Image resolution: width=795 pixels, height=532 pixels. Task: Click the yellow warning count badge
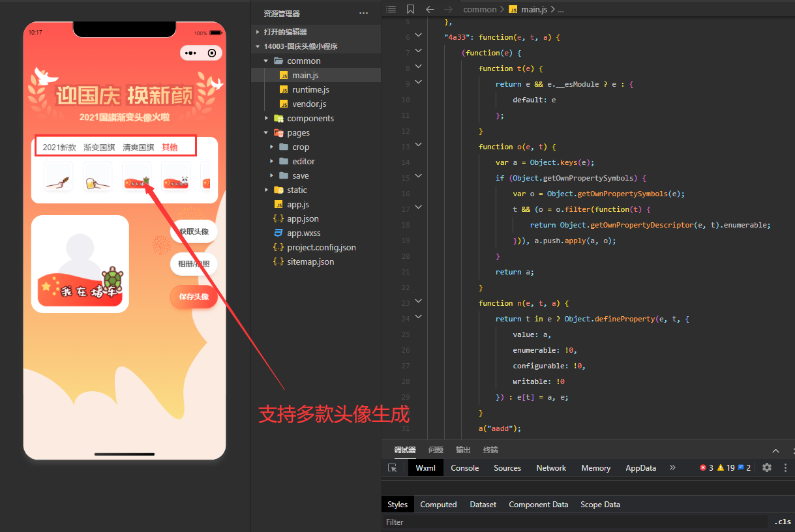click(x=726, y=467)
